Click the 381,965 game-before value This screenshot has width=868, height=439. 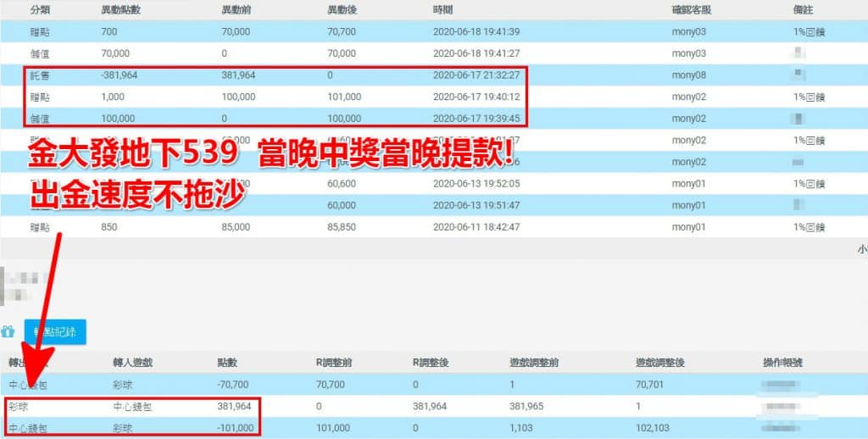pyautogui.click(x=526, y=406)
